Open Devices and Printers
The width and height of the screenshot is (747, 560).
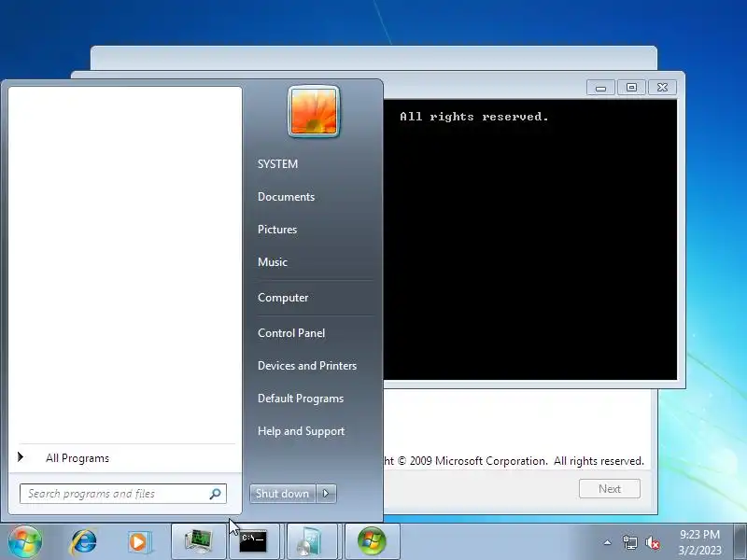(x=307, y=366)
